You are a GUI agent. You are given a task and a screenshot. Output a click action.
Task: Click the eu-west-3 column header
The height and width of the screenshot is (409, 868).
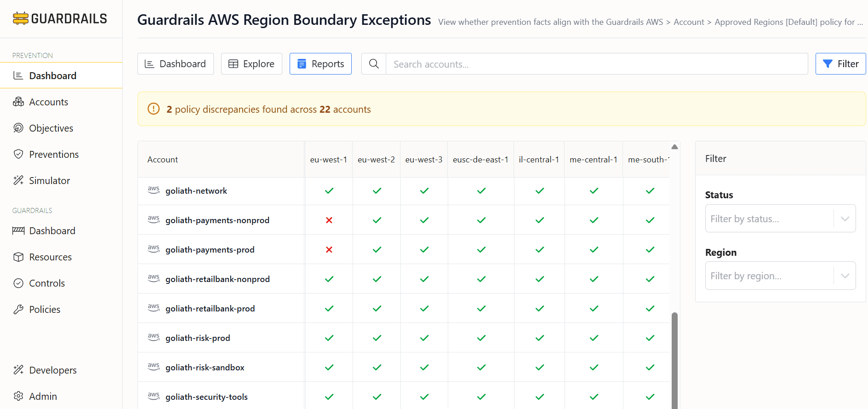(423, 159)
